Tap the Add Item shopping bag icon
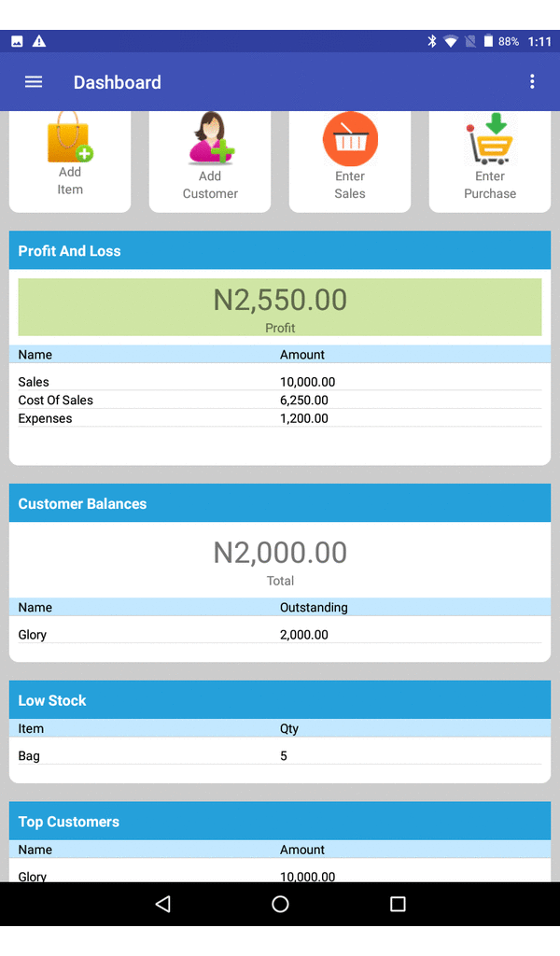 point(70,137)
